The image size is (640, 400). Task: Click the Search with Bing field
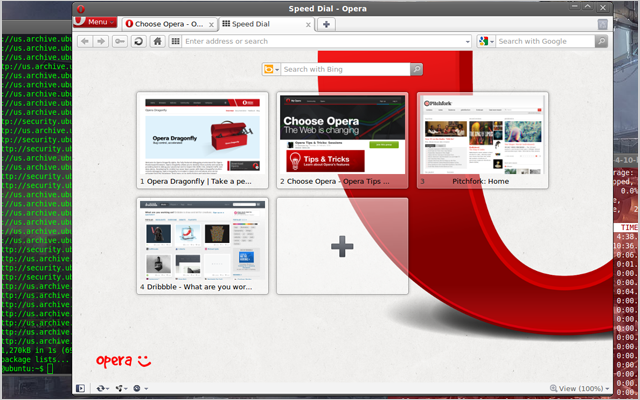coord(345,69)
